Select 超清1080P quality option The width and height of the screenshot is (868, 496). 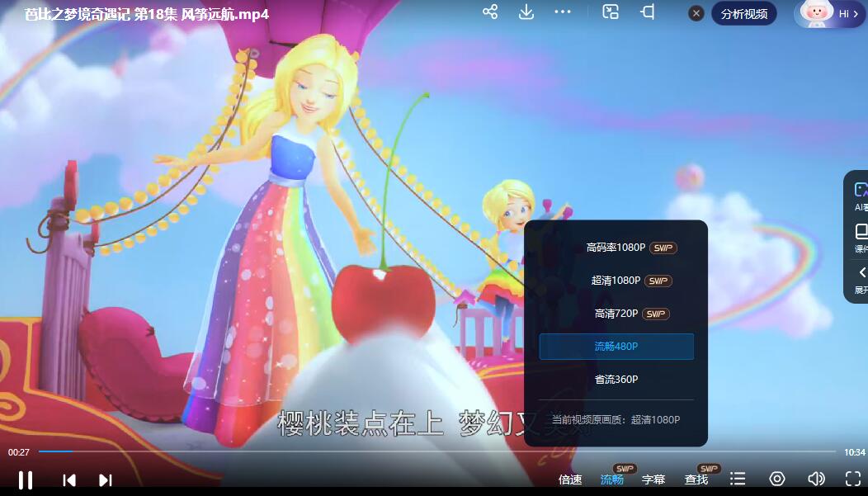616,281
